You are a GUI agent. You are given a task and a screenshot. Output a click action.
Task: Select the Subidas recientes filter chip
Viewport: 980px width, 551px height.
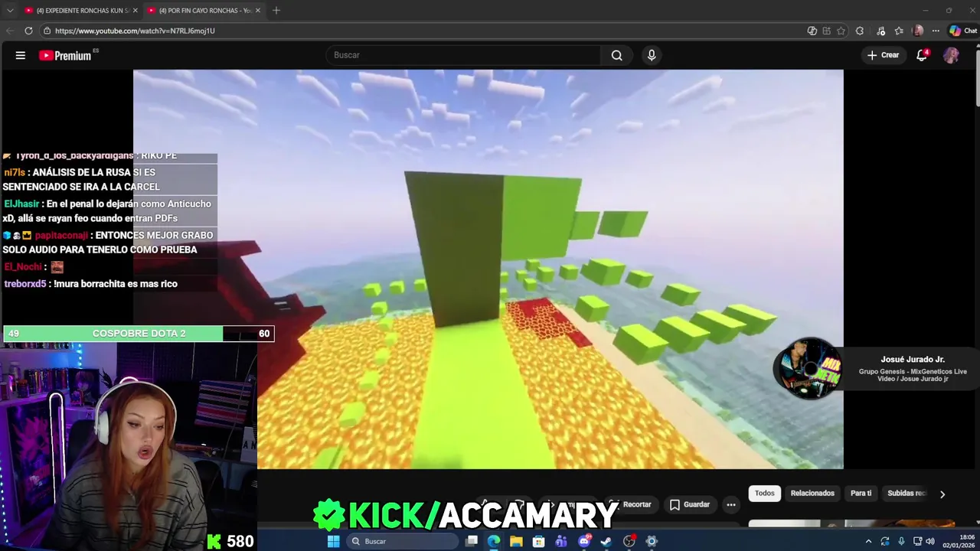tap(907, 494)
